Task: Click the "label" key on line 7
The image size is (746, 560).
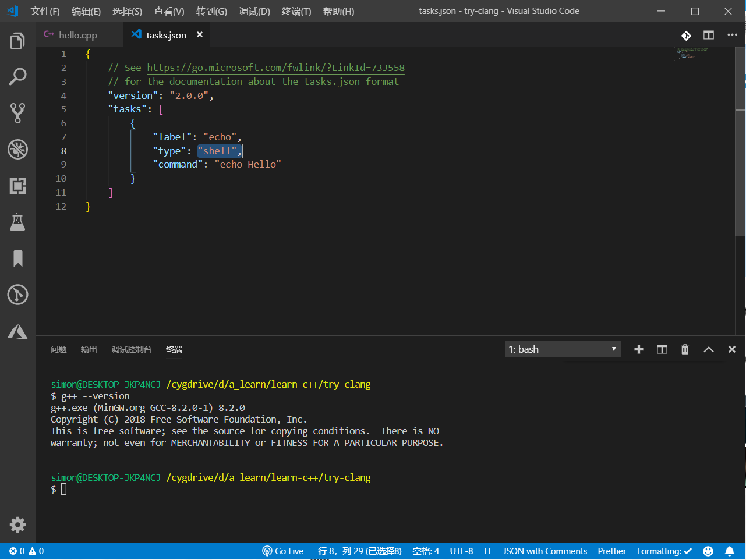Action: click(x=172, y=137)
